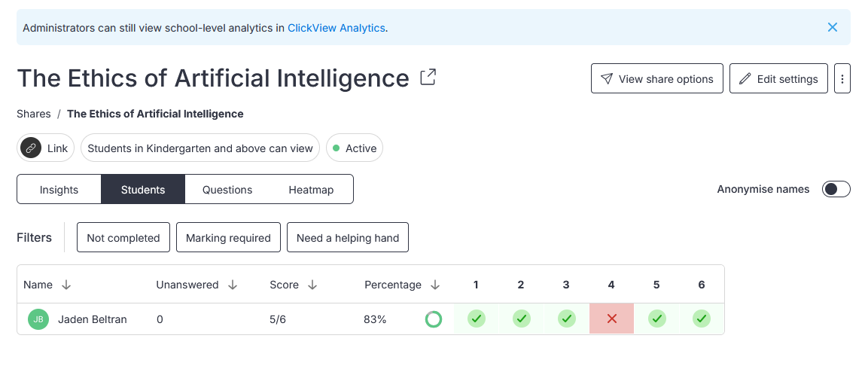Click the 83% progress ring
Image resolution: width=868 pixels, height=372 pixels.
[434, 319]
